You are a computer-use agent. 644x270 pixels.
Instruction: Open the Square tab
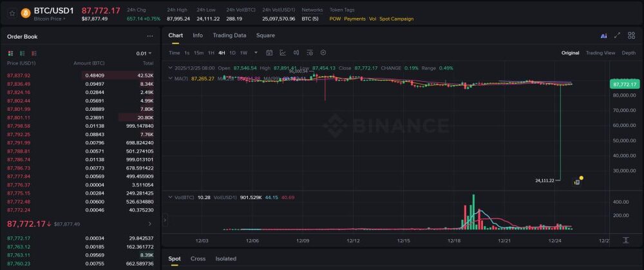point(265,35)
